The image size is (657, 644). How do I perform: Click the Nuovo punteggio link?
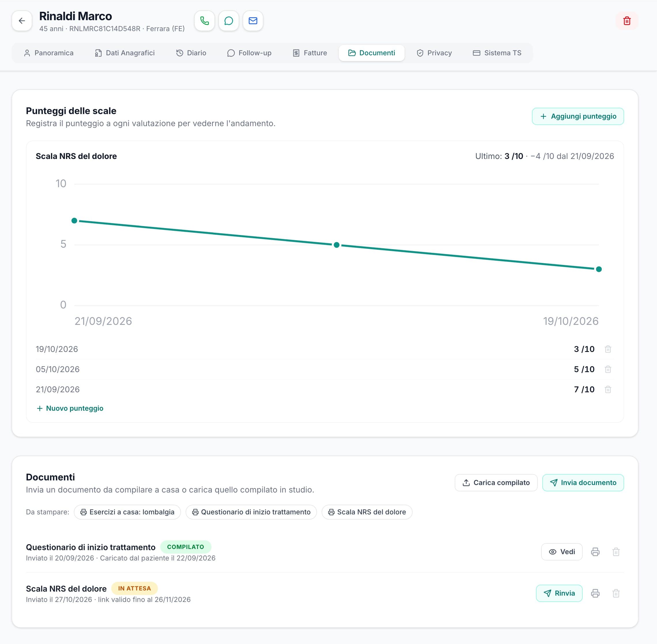pos(70,408)
